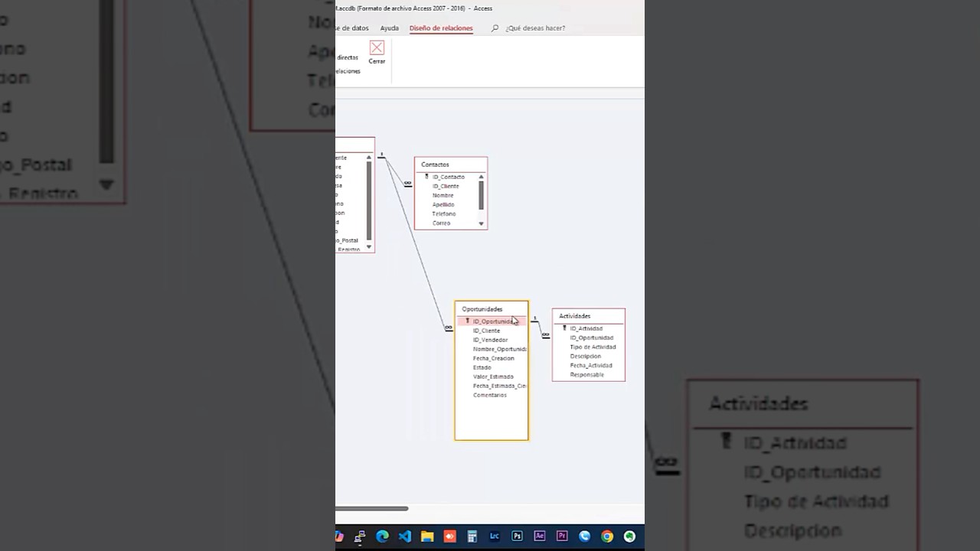Open Visual Studio Code from the taskbar

point(405,536)
